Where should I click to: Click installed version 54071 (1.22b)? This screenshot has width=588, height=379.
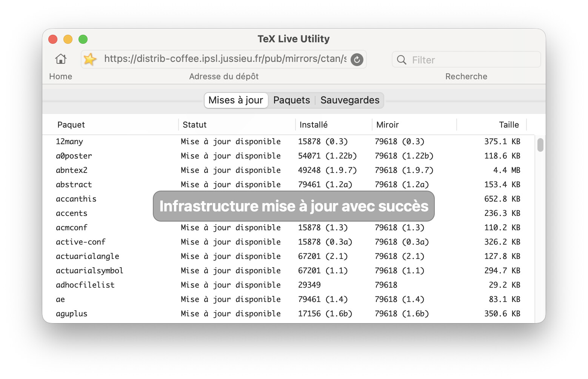pos(327,156)
